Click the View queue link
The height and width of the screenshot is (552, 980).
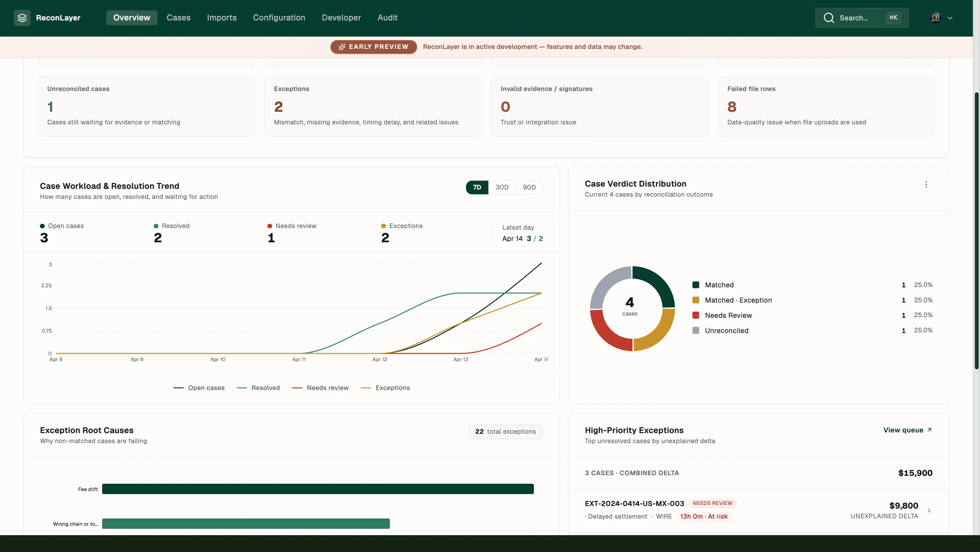907,430
